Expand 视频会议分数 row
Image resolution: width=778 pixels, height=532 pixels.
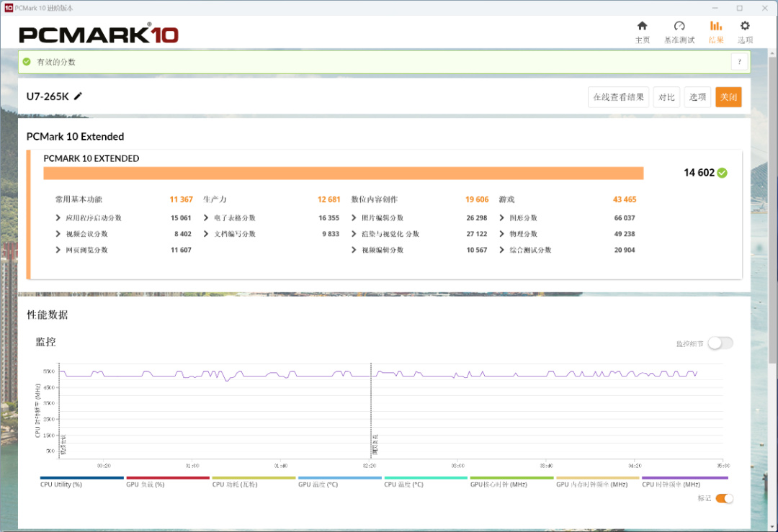[x=58, y=233]
